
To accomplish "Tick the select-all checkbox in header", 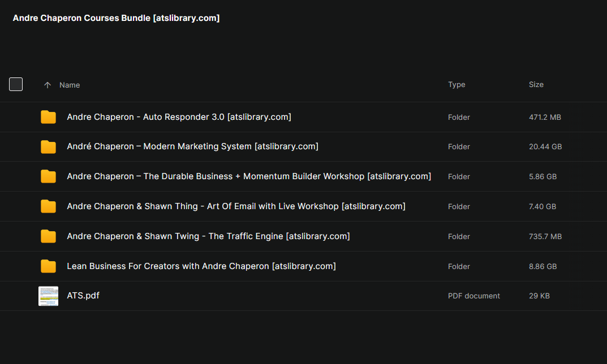I will pos(16,84).
